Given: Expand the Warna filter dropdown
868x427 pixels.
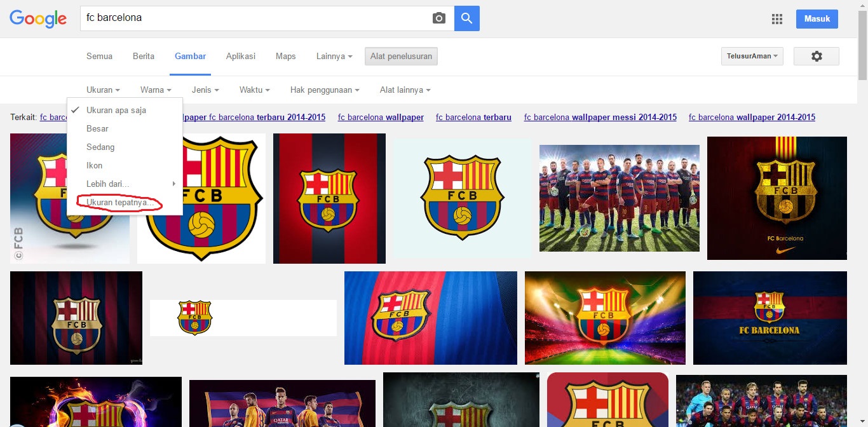Looking at the screenshot, I should click(156, 90).
